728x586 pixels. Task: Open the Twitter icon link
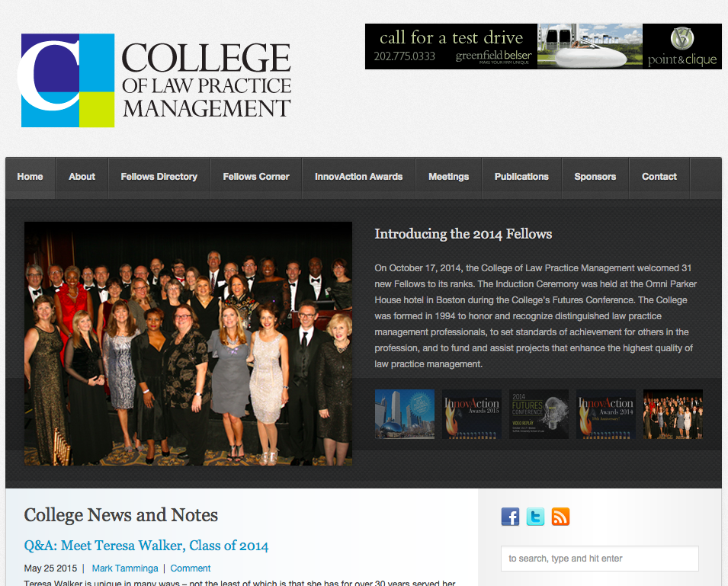pos(535,517)
